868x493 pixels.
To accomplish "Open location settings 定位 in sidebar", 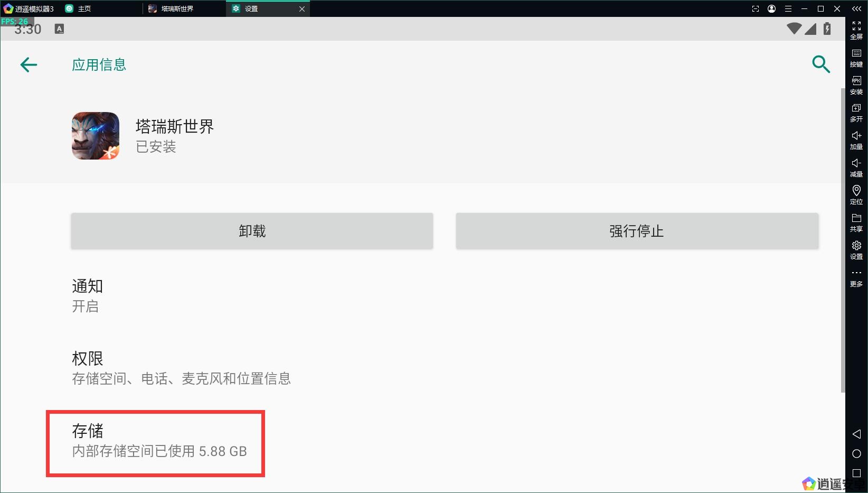I will pyautogui.click(x=856, y=196).
